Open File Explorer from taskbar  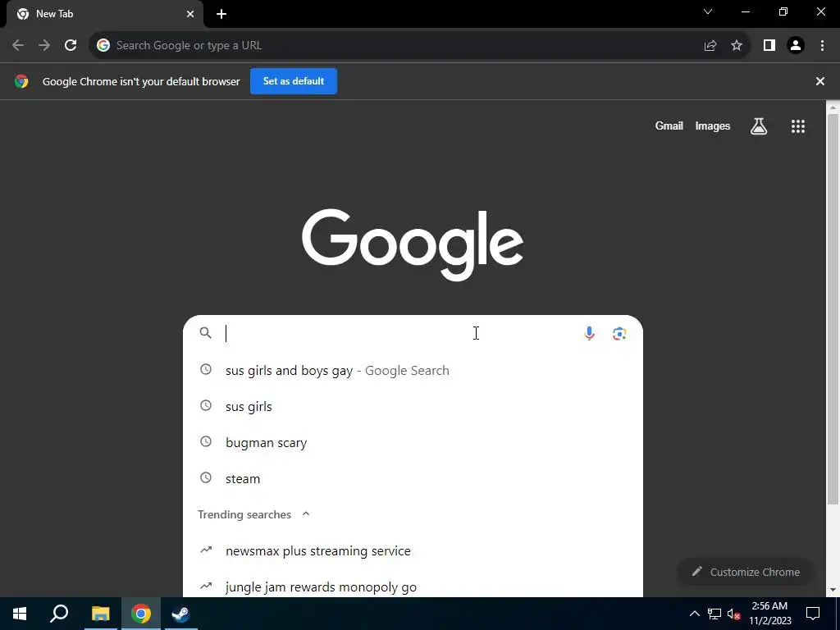click(x=100, y=614)
